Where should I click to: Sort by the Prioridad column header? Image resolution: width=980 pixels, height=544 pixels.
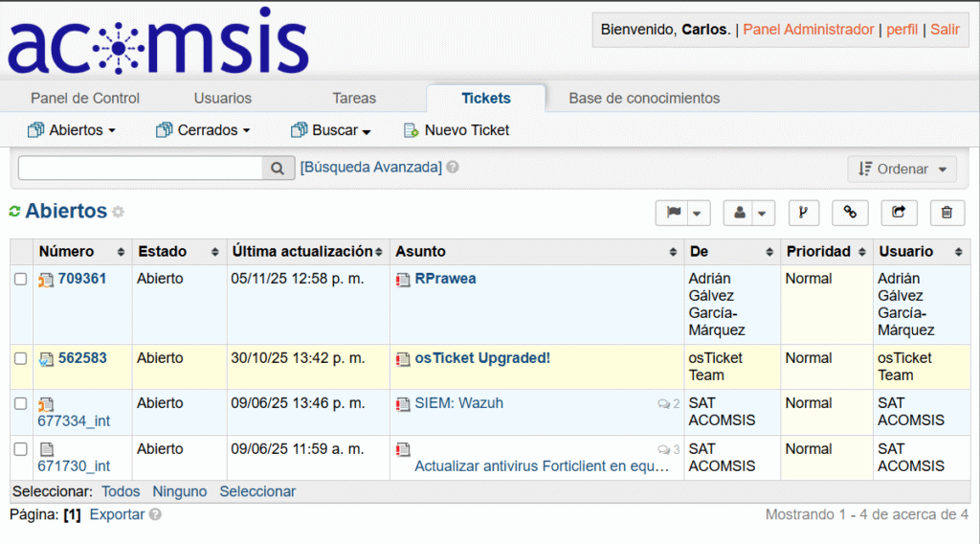point(818,251)
